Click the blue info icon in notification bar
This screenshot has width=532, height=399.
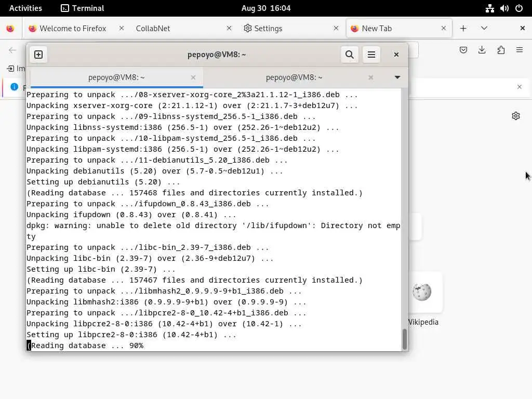[14, 87]
